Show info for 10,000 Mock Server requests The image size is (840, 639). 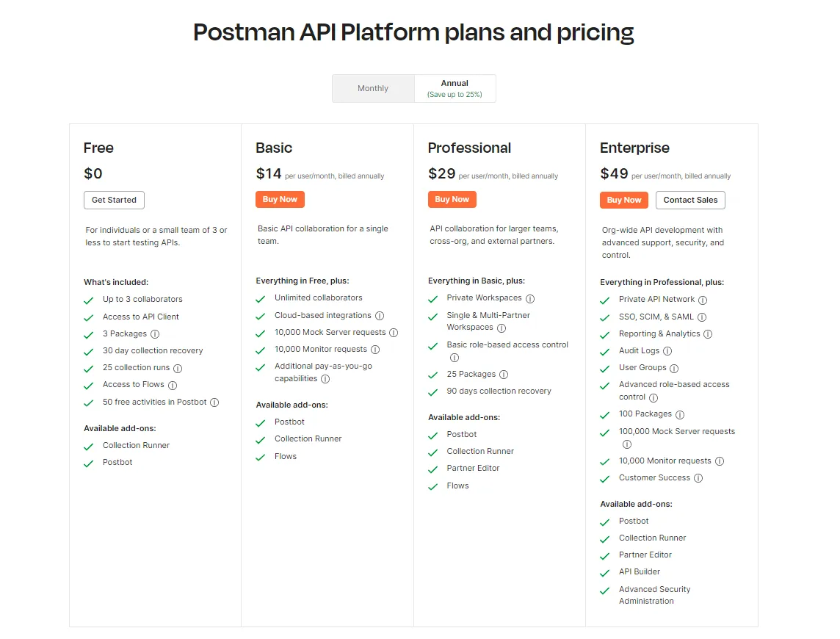(x=394, y=333)
